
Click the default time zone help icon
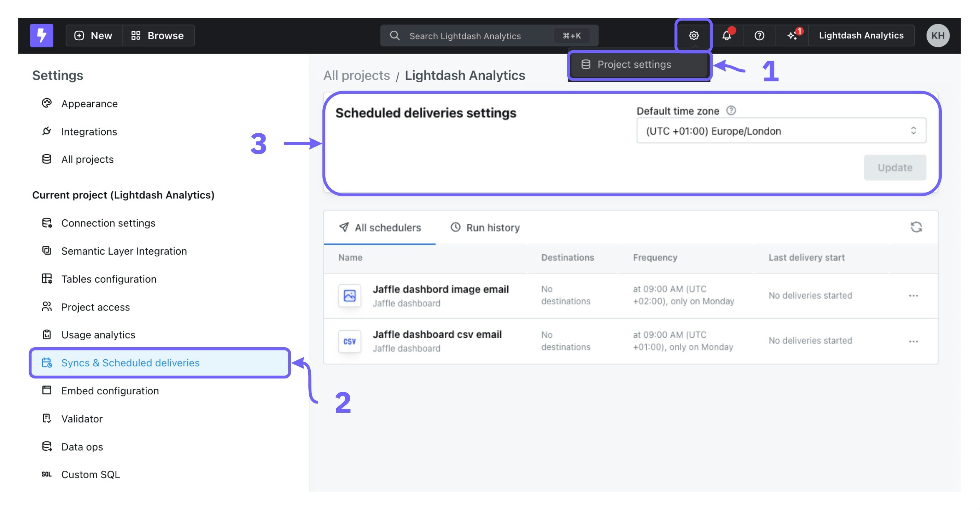click(x=731, y=110)
